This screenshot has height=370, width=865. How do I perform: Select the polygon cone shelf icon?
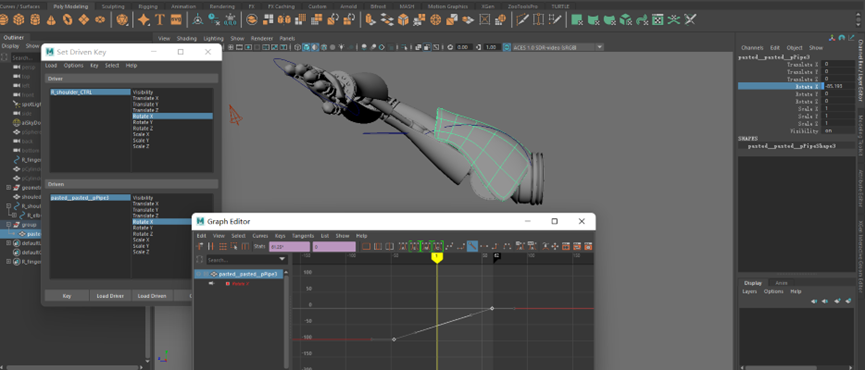(51, 20)
